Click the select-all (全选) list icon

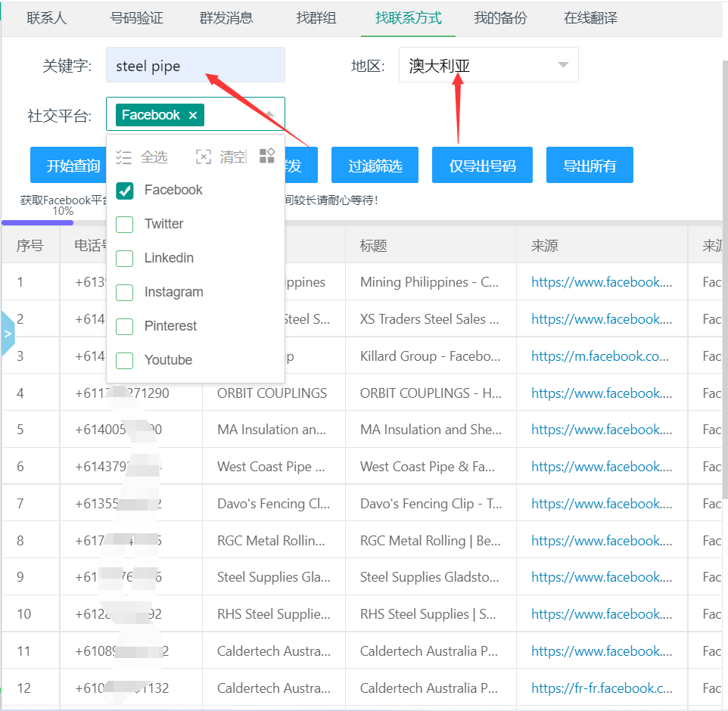(x=124, y=157)
